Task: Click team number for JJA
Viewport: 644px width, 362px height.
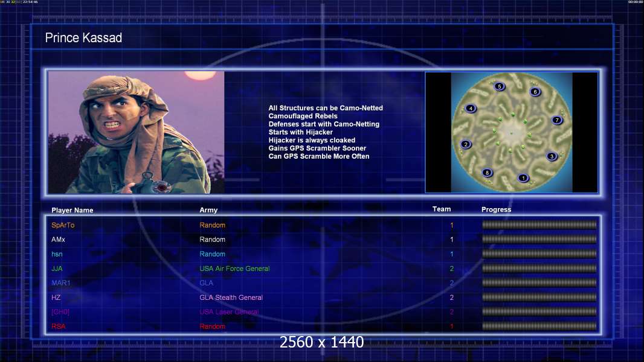Action: (452, 268)
